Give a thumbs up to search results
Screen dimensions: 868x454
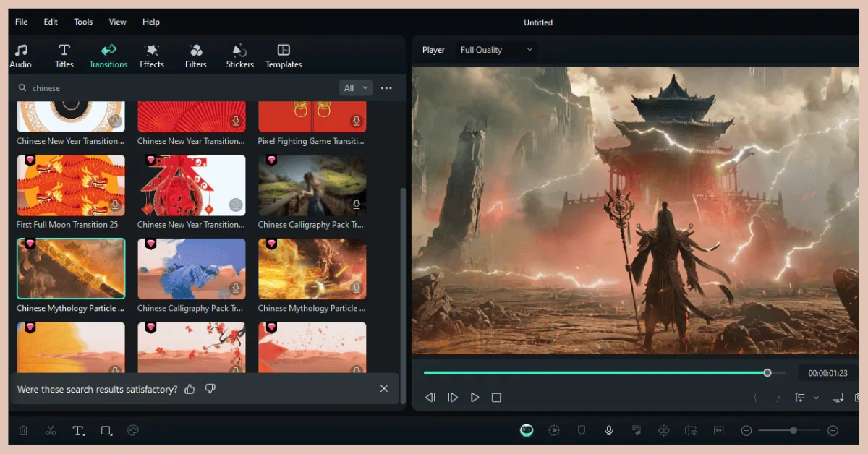[x=190, y=389]
